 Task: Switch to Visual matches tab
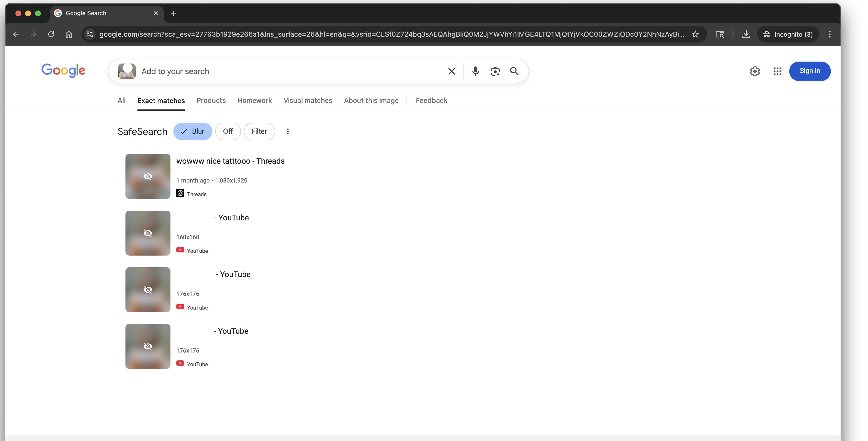[308, 100]
